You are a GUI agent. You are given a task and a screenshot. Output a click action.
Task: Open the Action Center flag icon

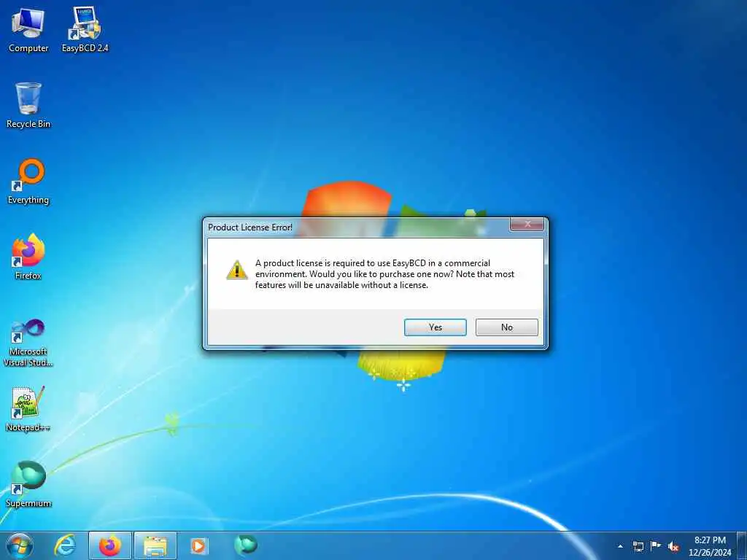coord(656,545)
